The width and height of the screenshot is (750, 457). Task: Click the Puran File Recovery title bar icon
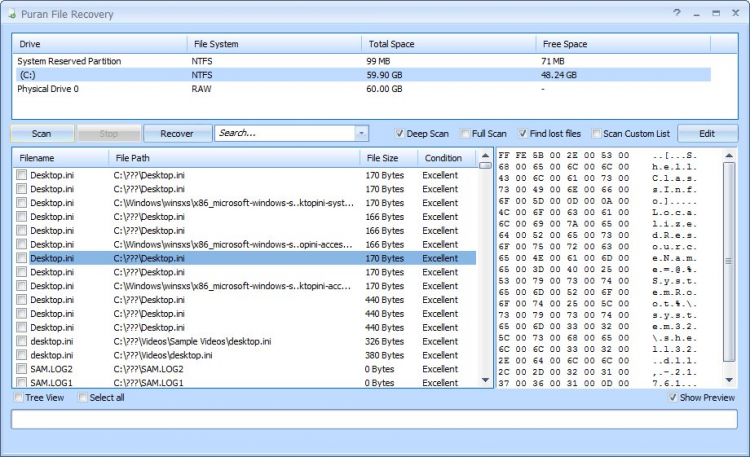click(11, 15)
